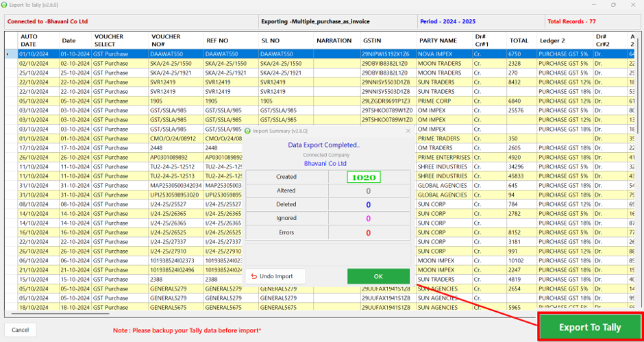Click date 18-10-2024 in Date column
This screenshot has width=644, height=342.
point(75,308)
